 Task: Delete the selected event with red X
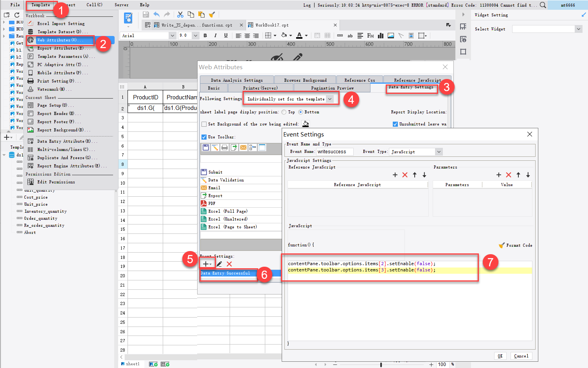click(229, 264)
